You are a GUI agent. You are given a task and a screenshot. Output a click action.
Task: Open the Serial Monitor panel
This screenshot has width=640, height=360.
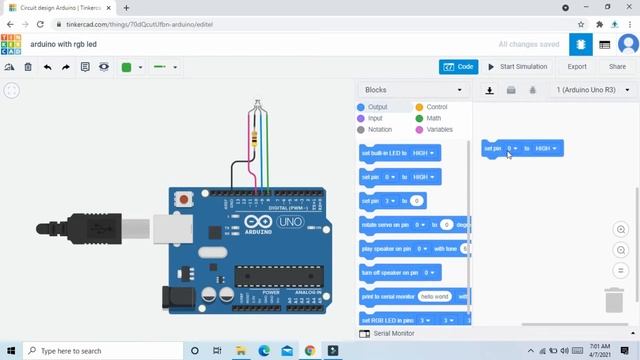coord(387,333)
